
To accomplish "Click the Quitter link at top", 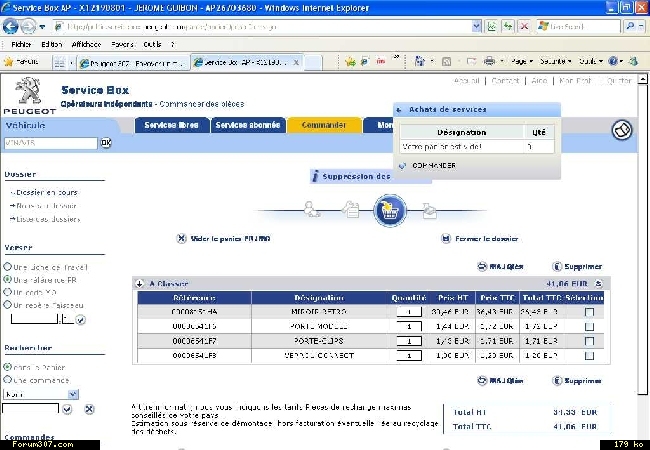I will (x=619, y=81).
